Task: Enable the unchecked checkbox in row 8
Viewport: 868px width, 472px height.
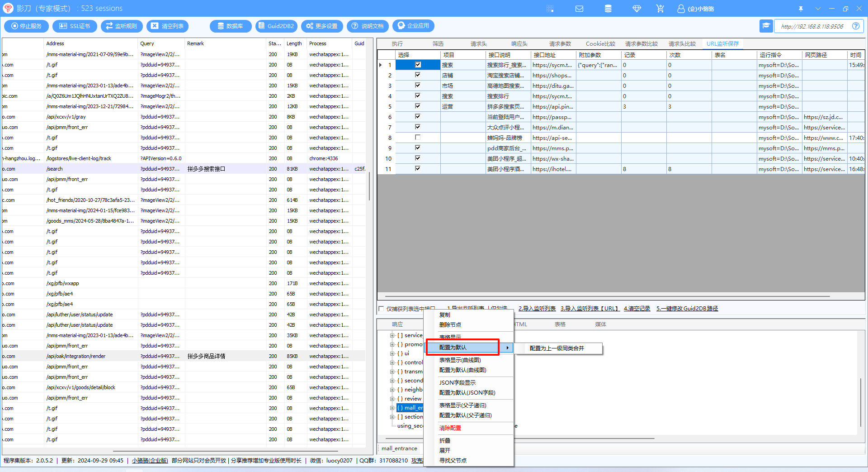Action: pos(418,138)
